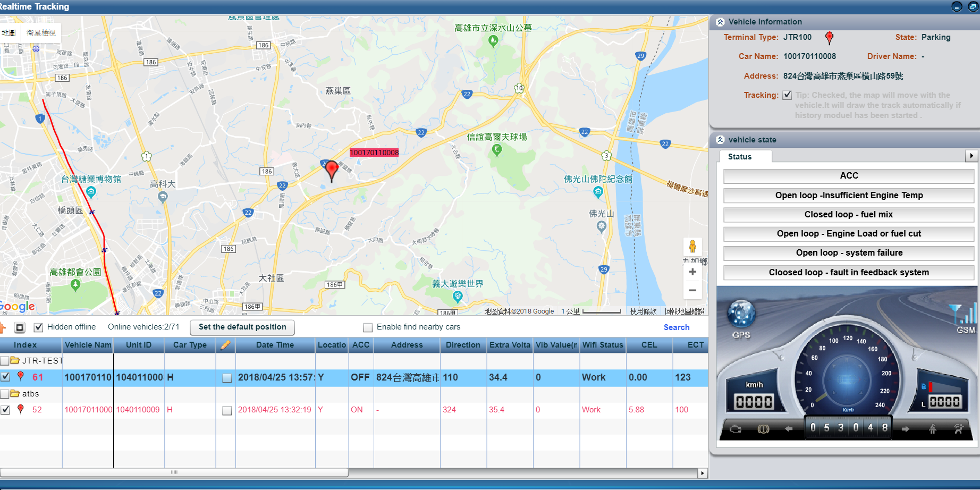Click Set the default position button

coord(242,327)
